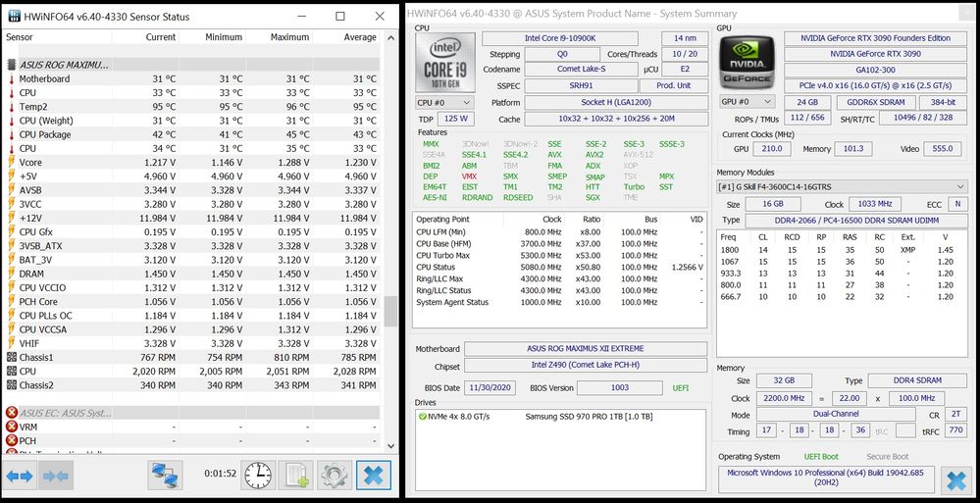This screenshot has width=980, height=503.
Task: Click scroll down arrow in sensor list
Action: [x=390, y=446]
